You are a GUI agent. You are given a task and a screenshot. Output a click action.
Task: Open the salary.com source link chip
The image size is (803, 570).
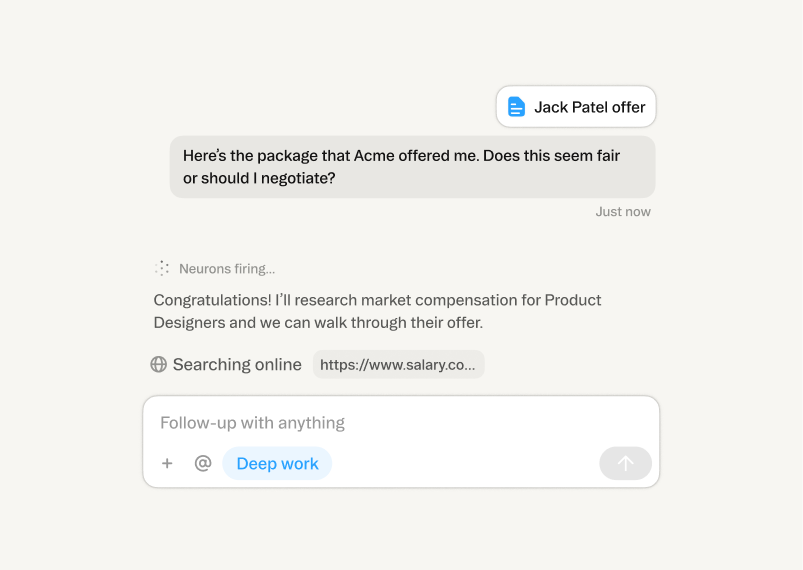[x=398, y=365]
